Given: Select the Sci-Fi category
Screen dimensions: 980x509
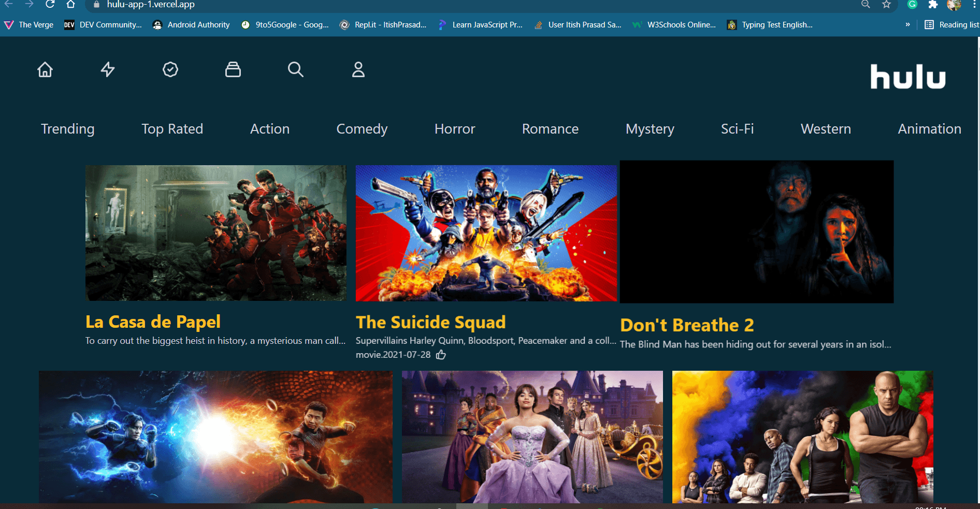Looking at the screenshot, I should pyautogui.click(x=738, y=129).
